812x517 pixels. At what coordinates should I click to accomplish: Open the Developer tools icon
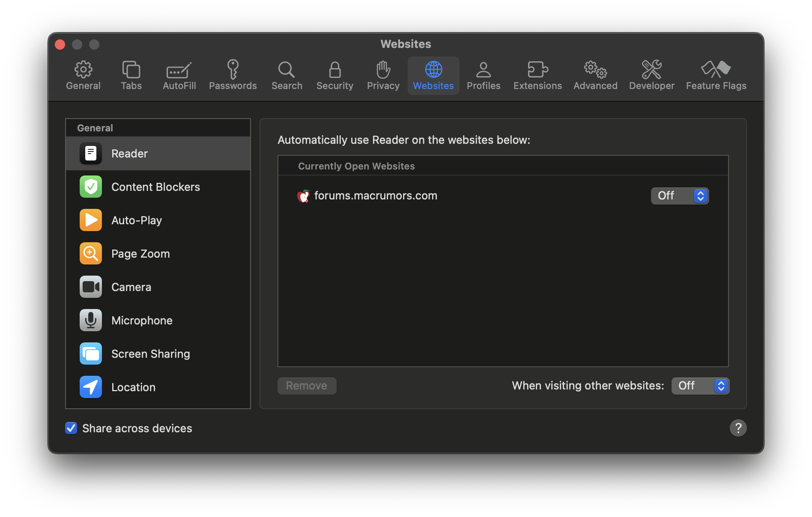[x=651, y=69]
